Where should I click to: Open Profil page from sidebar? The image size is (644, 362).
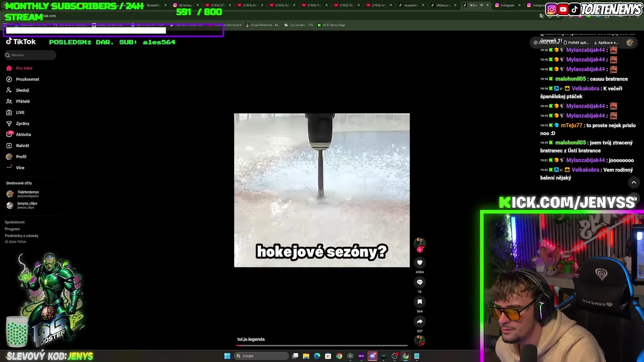(17, 156)
